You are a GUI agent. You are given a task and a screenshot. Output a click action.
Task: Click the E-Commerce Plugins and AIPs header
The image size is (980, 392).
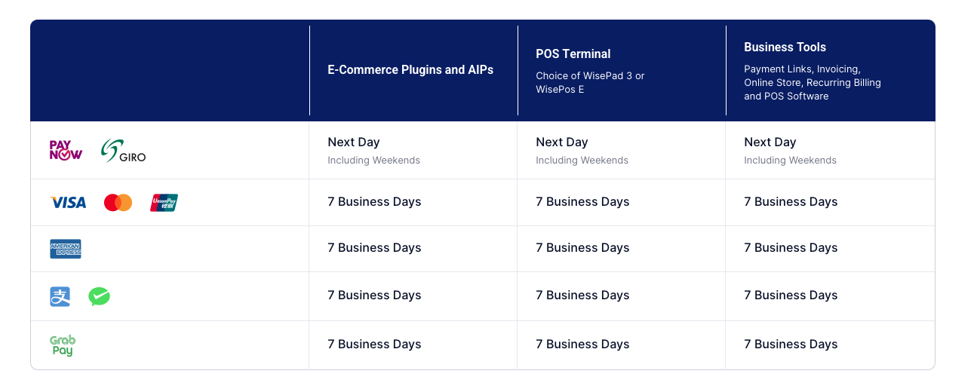pyautogui.click(x=410, y=69)
